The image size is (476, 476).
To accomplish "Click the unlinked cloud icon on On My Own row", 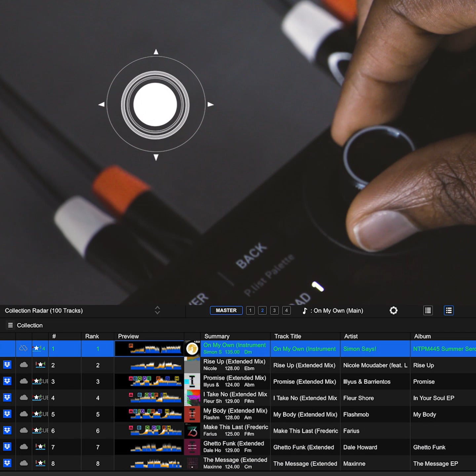I will click(x=23, y=348).
